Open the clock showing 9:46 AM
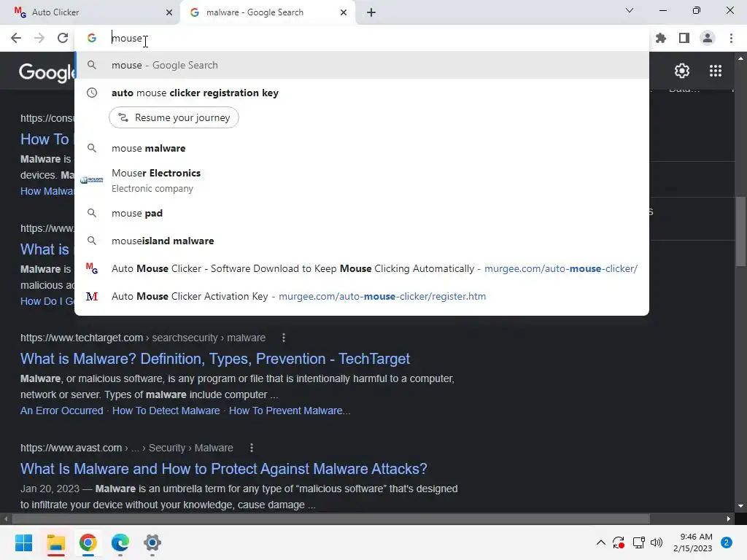747x560 pixels. pyautogui.click(x=693, y=542)
